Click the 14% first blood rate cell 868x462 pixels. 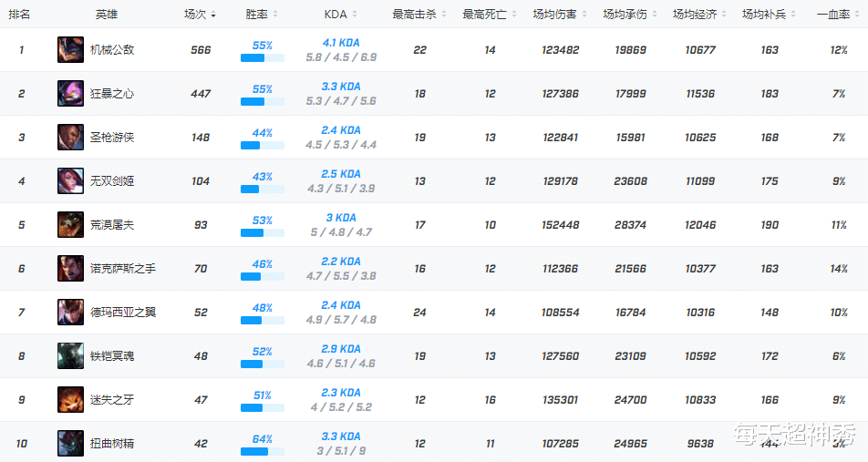point(839,268)
